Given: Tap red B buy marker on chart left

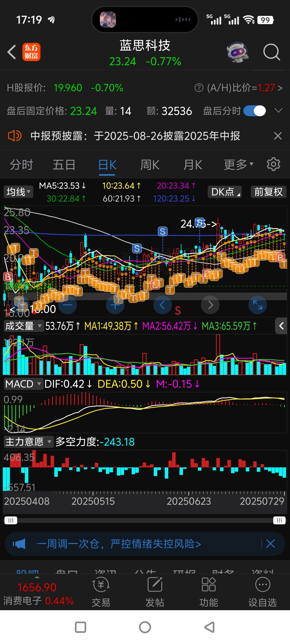Looking at the screenshot, I should click(8, 277).
